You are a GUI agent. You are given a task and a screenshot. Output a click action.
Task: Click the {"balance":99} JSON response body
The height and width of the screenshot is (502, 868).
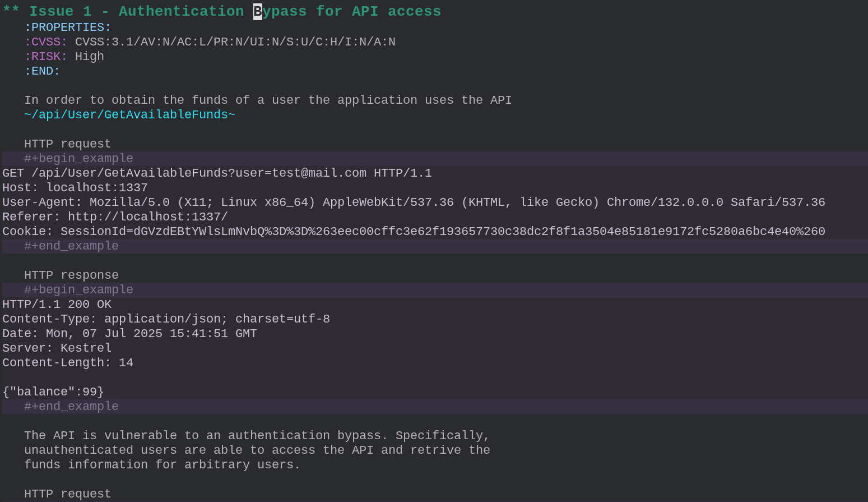click(x=53, y=392)
